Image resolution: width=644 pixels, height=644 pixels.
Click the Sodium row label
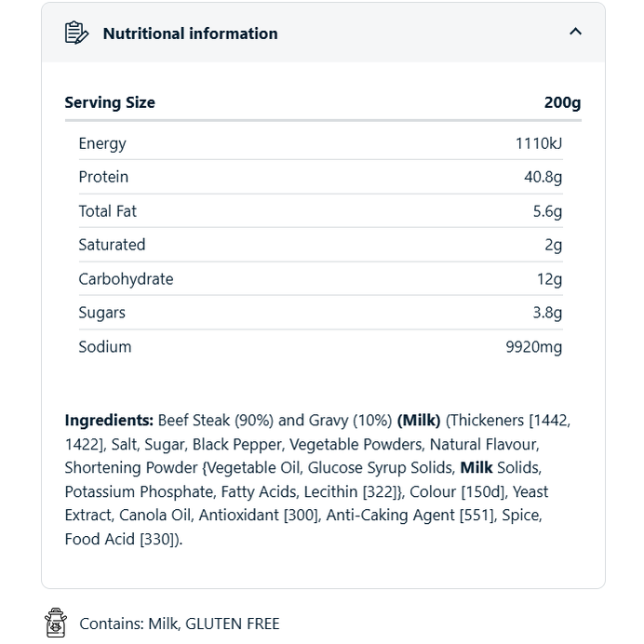point(104,346)
